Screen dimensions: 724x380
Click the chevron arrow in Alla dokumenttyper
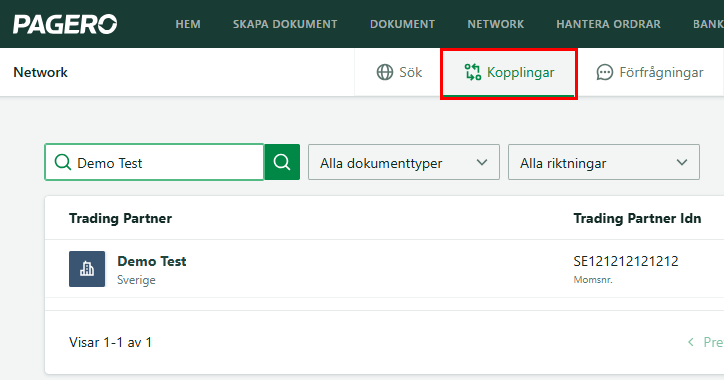[x=482, y=163]
